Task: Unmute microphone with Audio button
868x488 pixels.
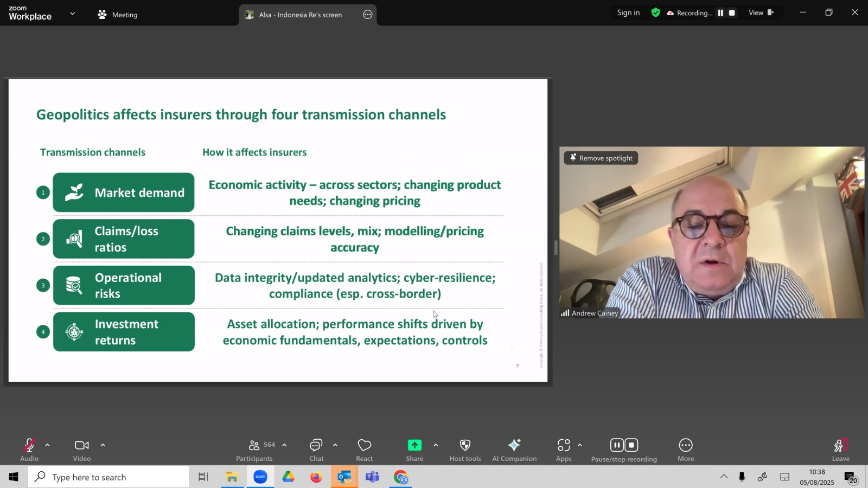Action: pyautogui.click(x=29, y=450)
